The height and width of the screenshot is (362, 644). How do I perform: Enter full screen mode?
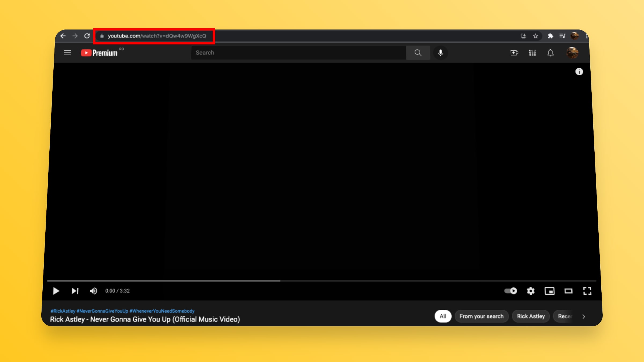pos(587,291)
